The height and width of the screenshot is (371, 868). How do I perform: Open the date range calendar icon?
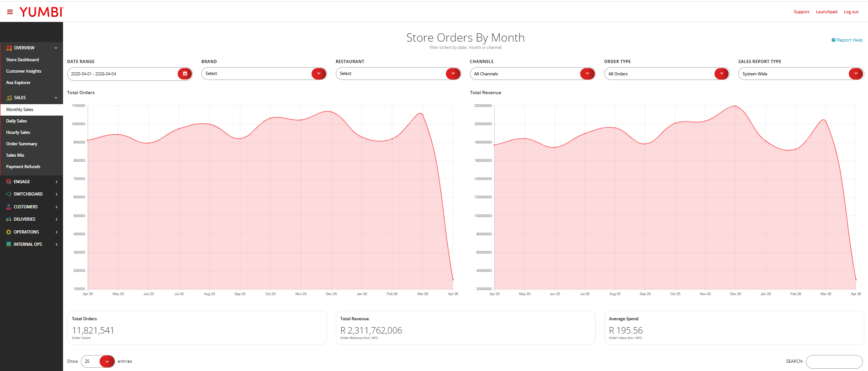click(185, 74)
